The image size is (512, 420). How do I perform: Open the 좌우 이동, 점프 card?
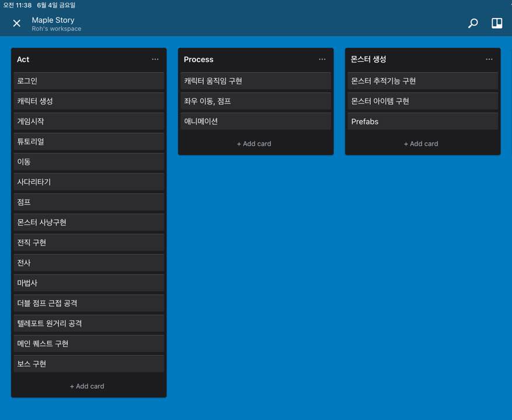(256, 101)
